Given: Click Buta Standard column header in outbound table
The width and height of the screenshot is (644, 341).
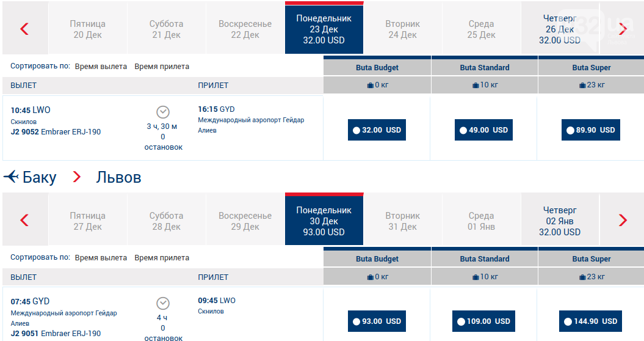Looking at the screenshot, I should coord(484,67).
